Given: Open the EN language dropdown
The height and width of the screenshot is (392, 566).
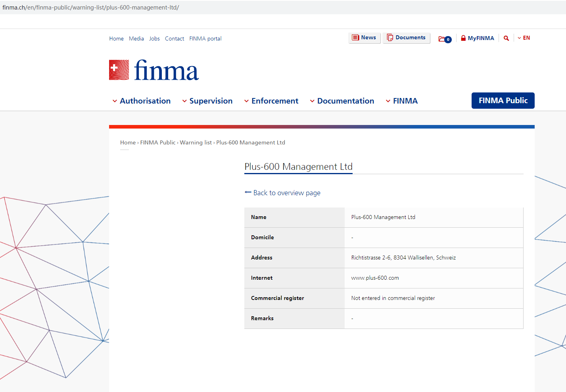Looking at the screenshot, I should tap(524, 38).
